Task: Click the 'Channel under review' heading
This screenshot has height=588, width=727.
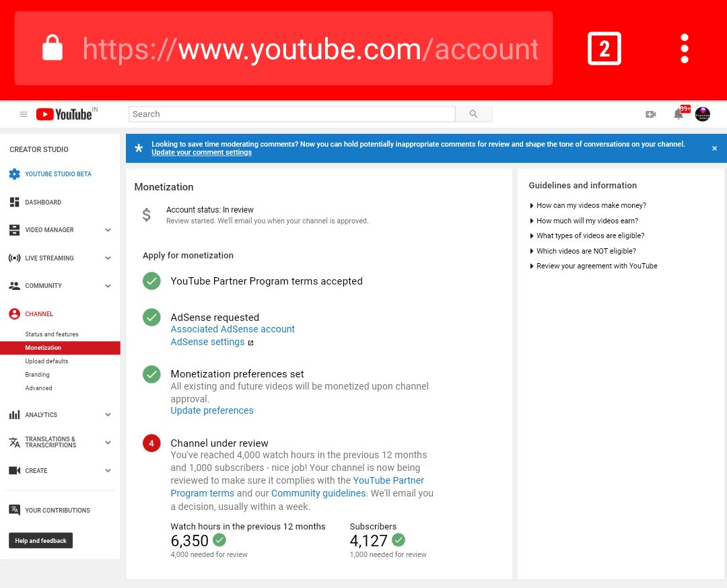Action: (219, 443)
